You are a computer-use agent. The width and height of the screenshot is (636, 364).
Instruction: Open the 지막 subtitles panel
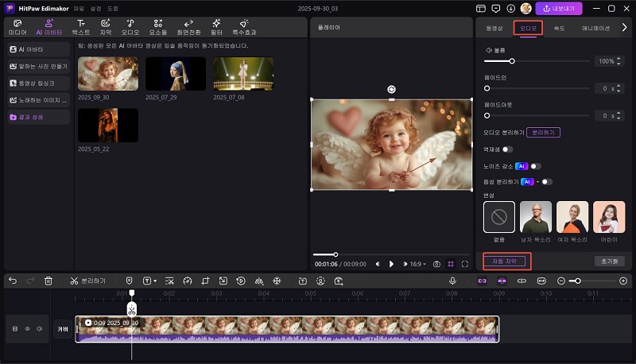click(106, 27)
